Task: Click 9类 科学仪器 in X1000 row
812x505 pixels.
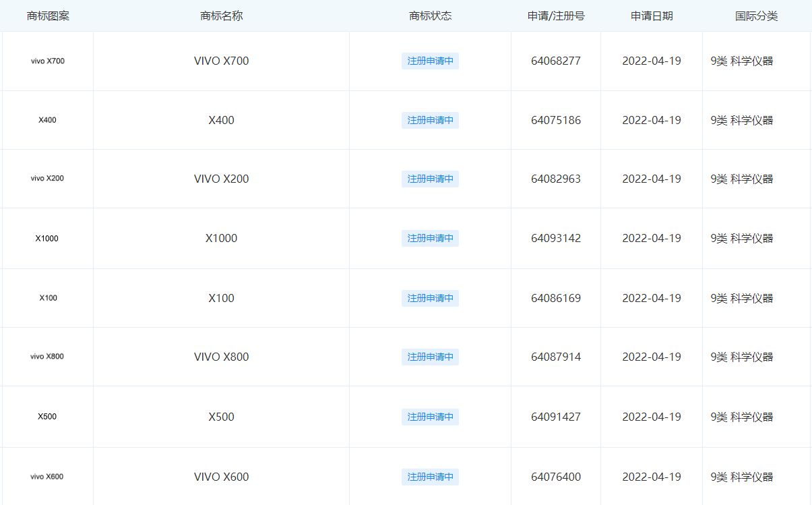Action: pyautogui.click(x=742, y=238)
